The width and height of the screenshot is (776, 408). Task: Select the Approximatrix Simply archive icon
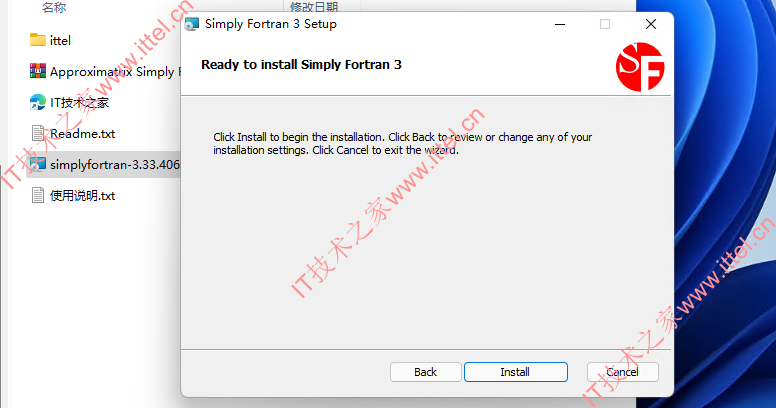tap(38, 71)
